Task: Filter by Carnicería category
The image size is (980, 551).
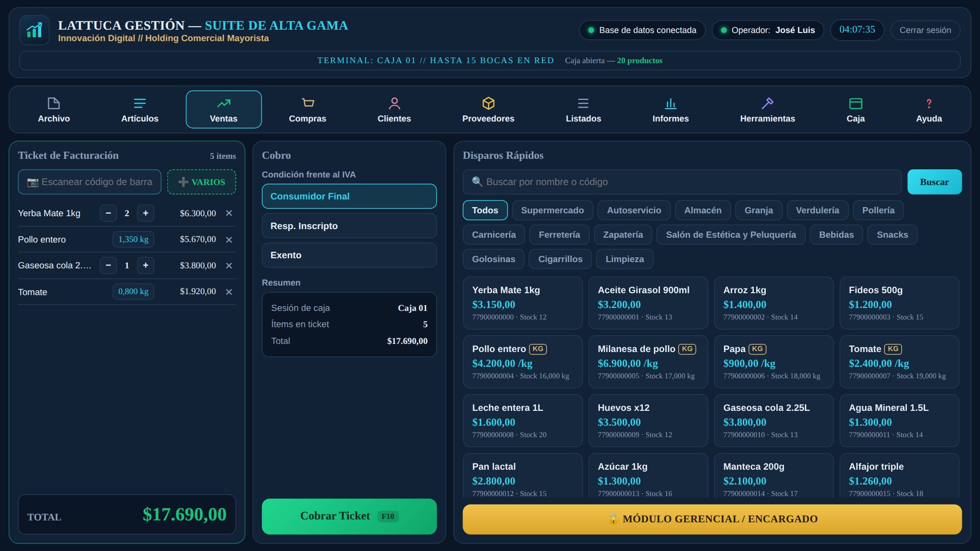Action: pyautogui.click(x=494, y=235)
